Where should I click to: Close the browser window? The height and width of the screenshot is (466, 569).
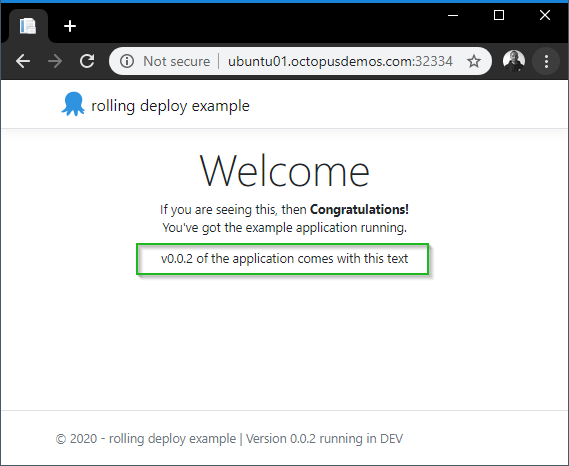click(x=545, y=15)
